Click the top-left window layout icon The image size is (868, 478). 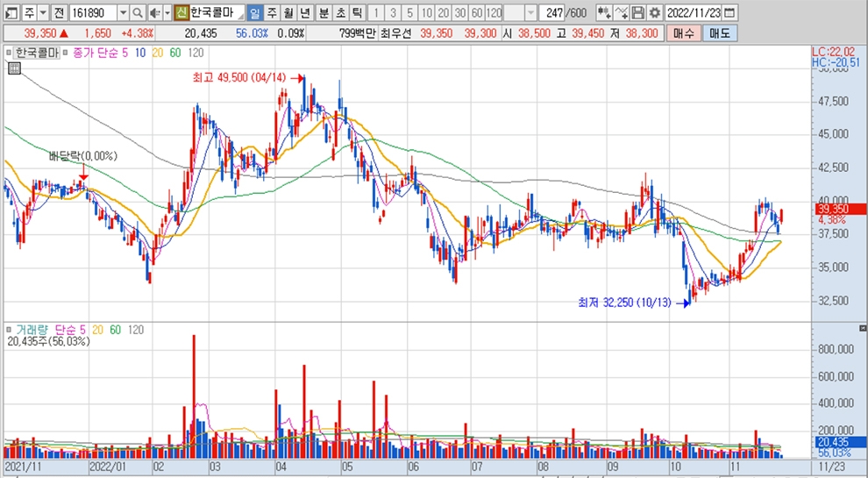point(10,13)
